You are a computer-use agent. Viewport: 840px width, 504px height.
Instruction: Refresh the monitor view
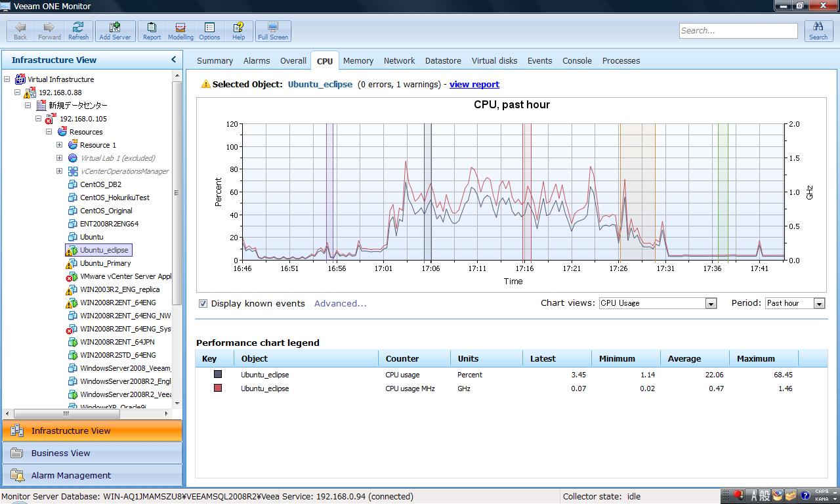[78, 31]
